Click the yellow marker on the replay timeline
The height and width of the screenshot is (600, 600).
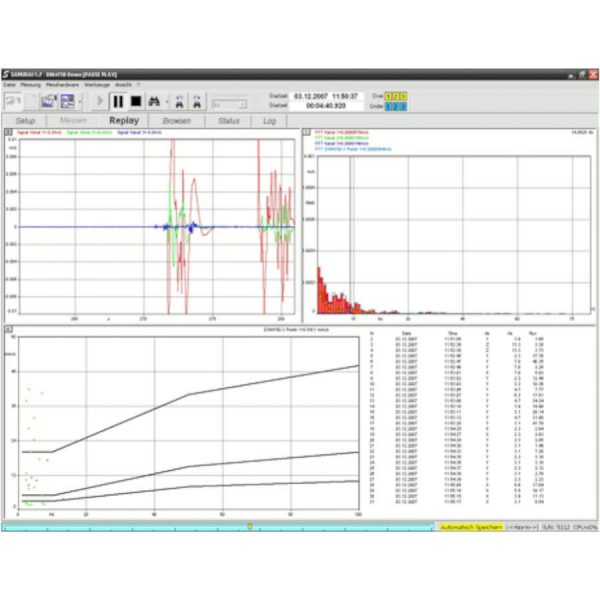(x=250, y=527)
